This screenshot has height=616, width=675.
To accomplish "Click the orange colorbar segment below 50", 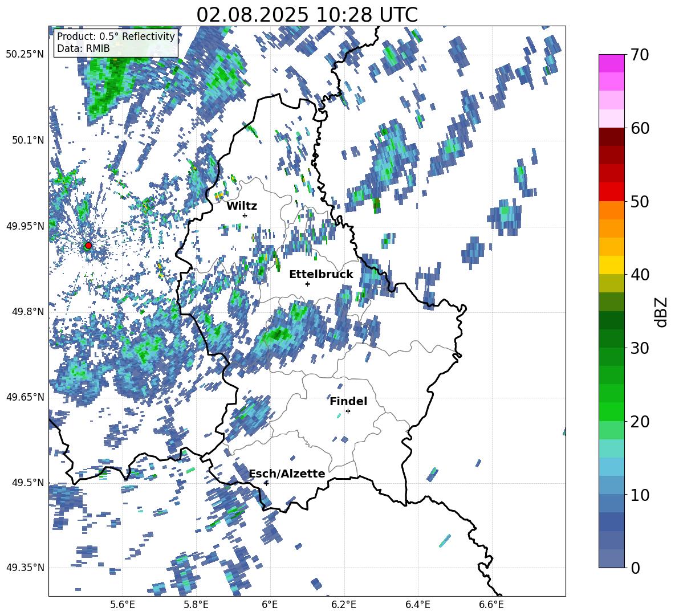I will 611,210.
